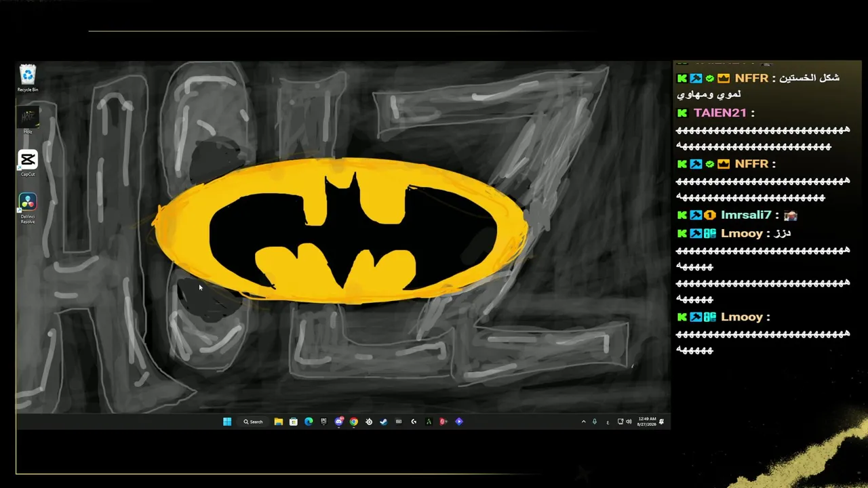Show hidden system tray icons
The width and height of the screenshot is (868, 488).
[583, 422]
